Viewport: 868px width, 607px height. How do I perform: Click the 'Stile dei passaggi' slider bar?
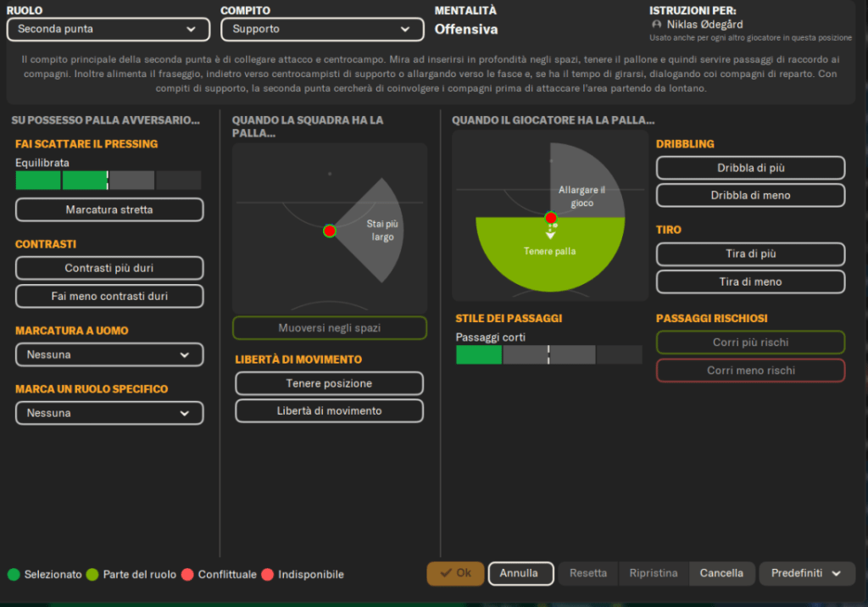tap(548, 354)
